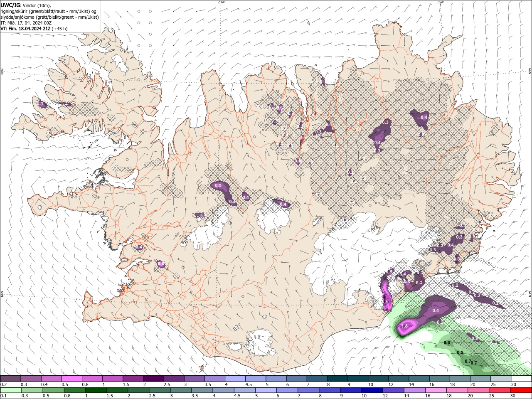Select the 'rigning/skúrir' legend description line
This screenshot has height=399, width=532.
(49, 11)
